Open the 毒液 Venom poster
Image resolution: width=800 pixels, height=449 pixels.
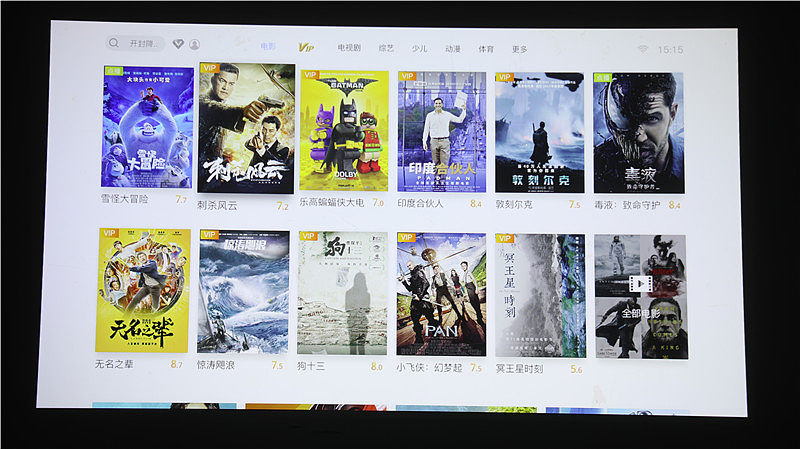[639, 133]
